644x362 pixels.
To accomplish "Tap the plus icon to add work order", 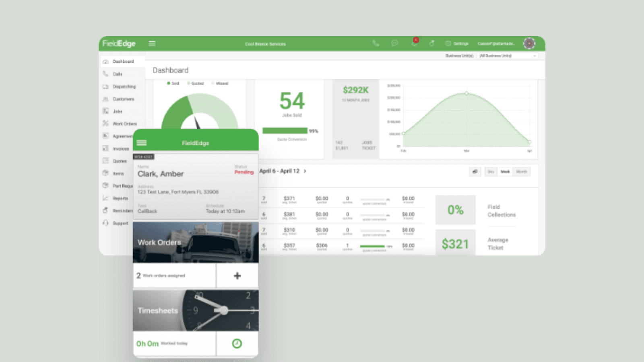I will (237, 276).
